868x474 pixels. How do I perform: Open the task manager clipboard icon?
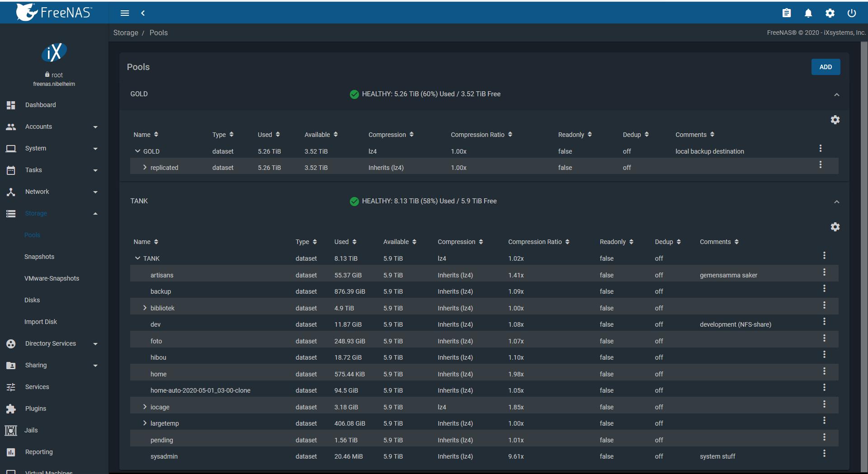coord(787,13)
